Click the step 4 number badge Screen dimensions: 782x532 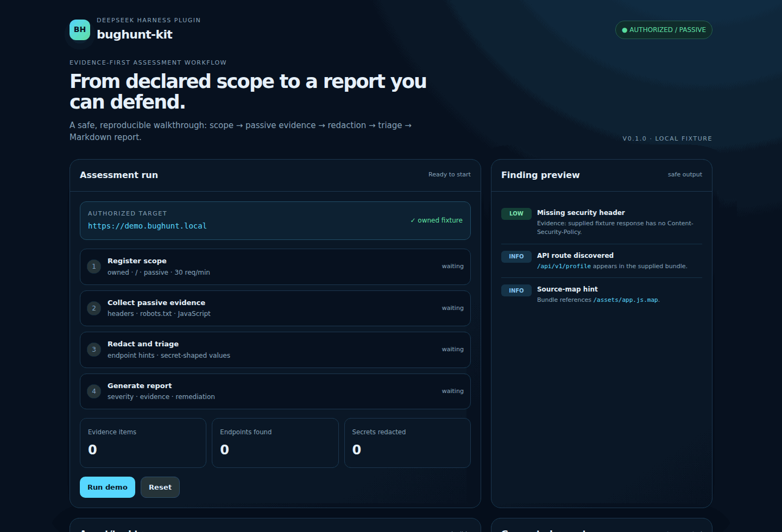[x=94, y=391]
